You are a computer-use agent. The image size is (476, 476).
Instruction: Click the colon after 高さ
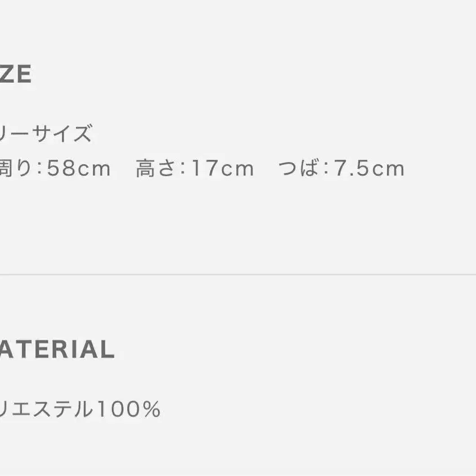[182, 169]
